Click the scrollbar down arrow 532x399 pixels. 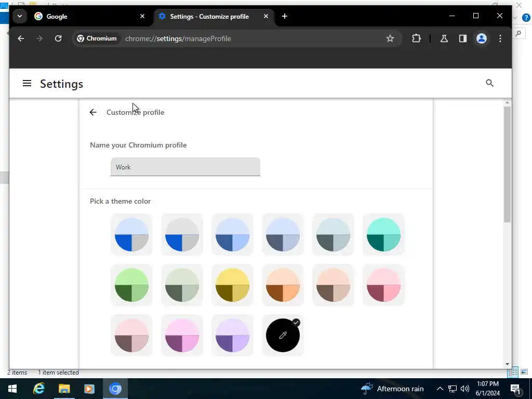coord(507,364)
